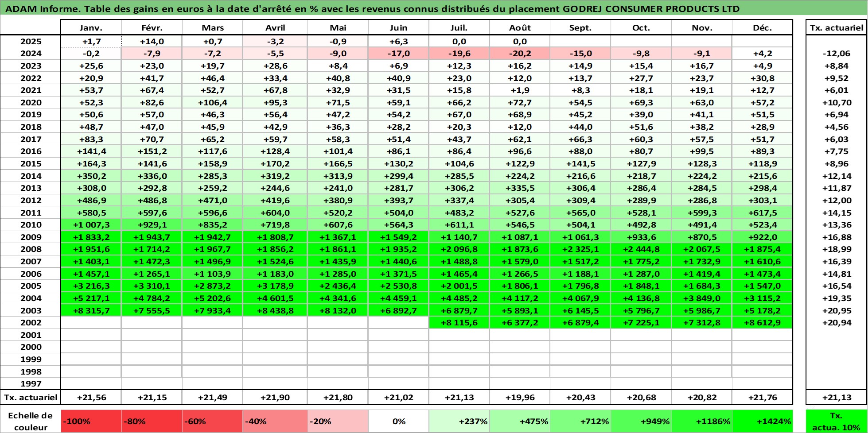Click the cell with value +3 310,1

tap(152, 286)
